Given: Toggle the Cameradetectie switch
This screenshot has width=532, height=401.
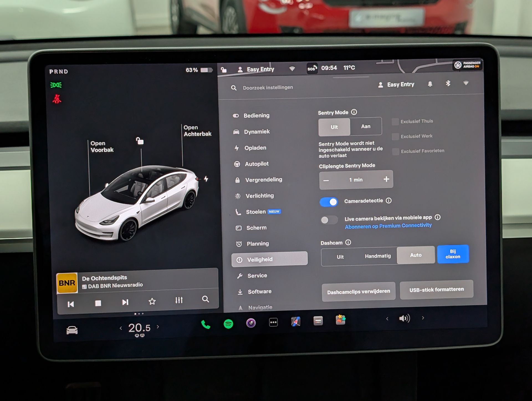Looking at the screenshot, I should click(x=329, y=202).
